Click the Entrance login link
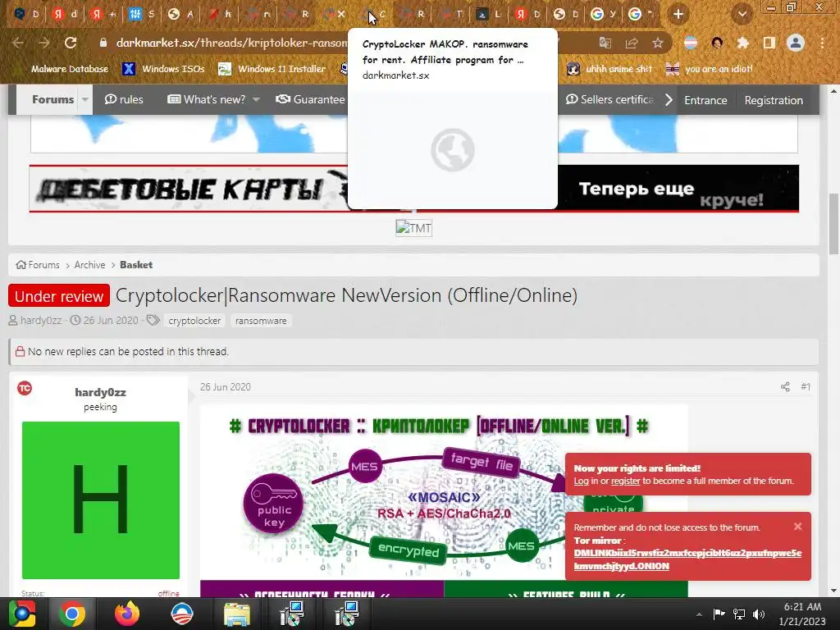 (x=705, y=100)
